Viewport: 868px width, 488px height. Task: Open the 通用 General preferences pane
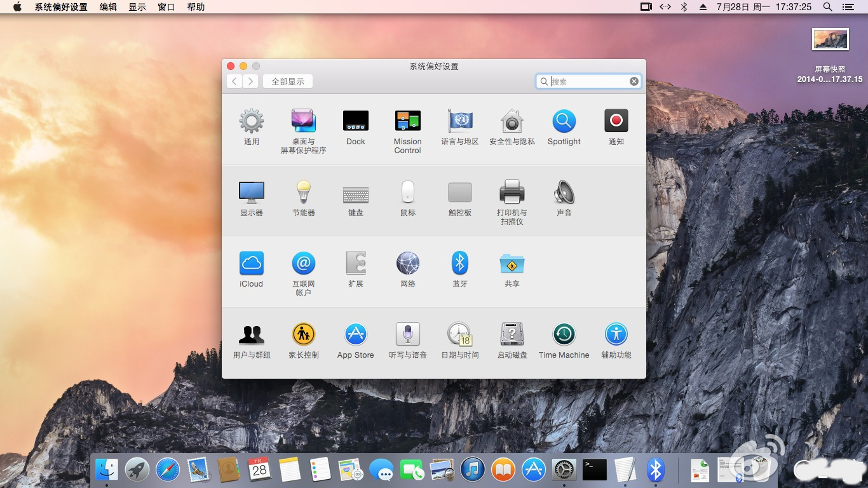tap(252, 121)
